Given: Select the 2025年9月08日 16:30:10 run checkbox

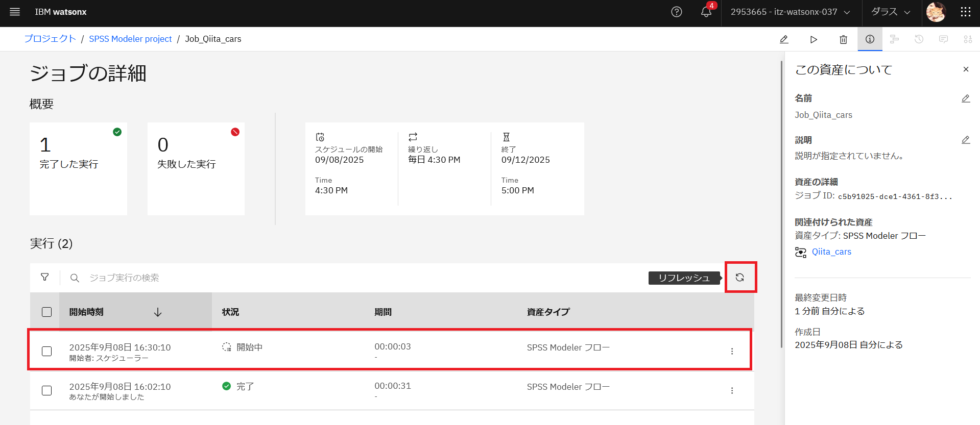Looking at the screenshot, I should [x=46, y=351].
